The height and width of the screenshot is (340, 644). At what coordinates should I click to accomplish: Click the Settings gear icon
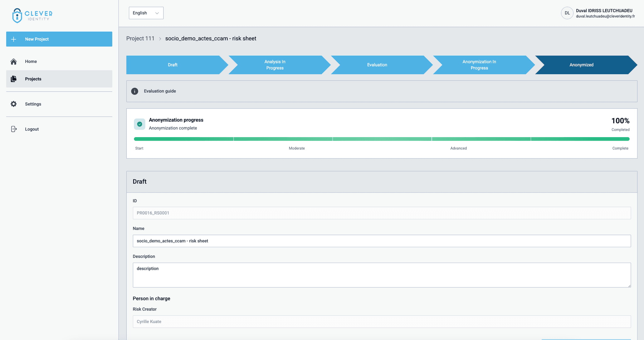click(14, 104)
